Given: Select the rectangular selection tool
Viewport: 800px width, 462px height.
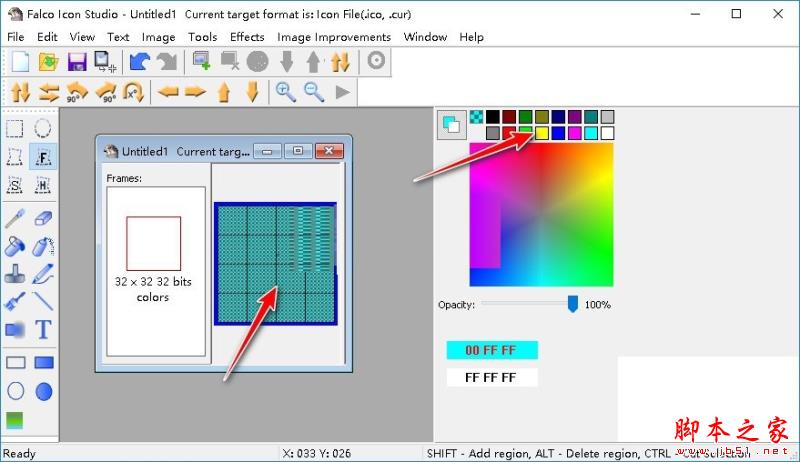Looking at the screenshot, I should 15,129.
